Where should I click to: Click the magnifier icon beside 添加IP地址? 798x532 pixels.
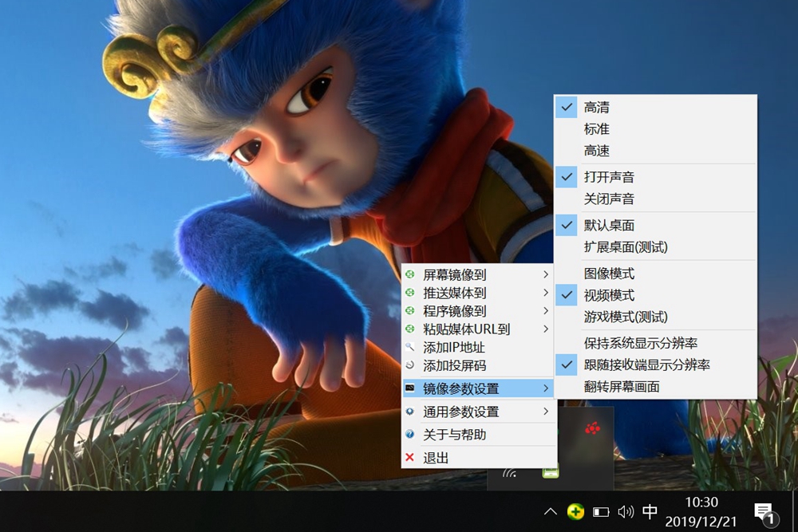click(409, 348)
